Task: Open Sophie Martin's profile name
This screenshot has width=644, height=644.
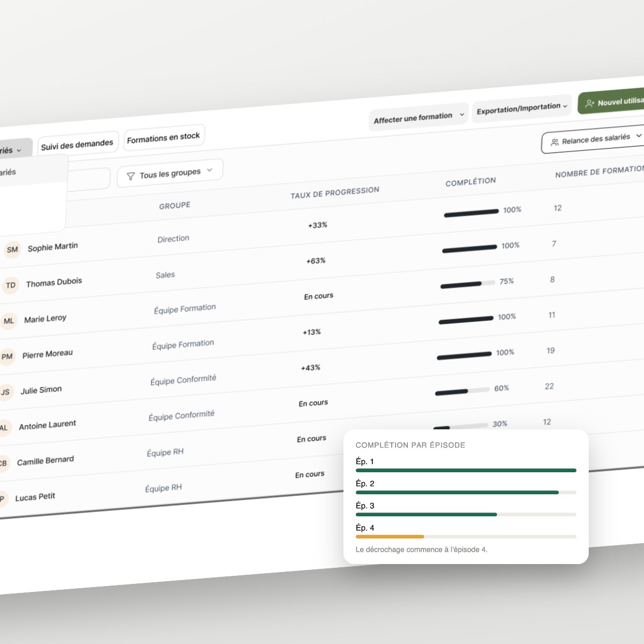Action: 53,247
